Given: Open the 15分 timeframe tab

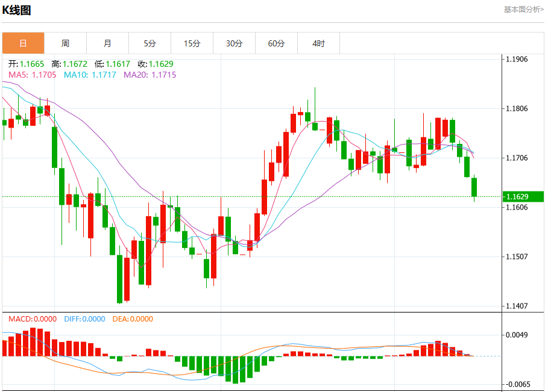Looking at the screenshot, I should click(192, 43).
